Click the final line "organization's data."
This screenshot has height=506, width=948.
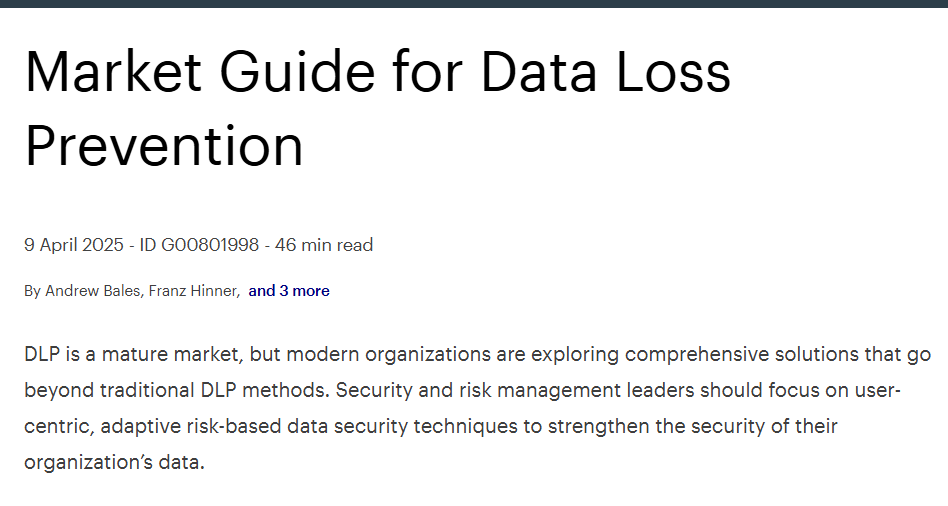point(114,463)
